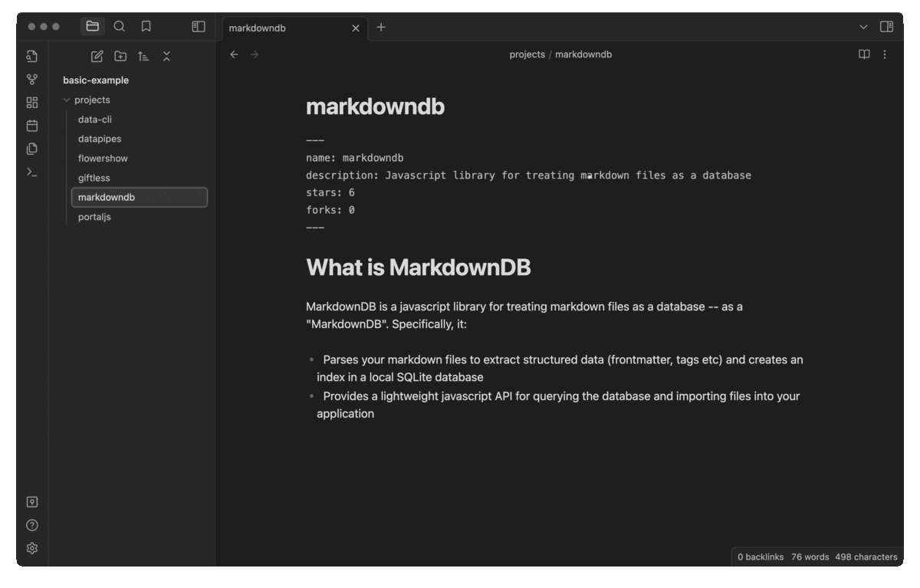
Task: Create a new note icon
Action: [x=97, y=56]
